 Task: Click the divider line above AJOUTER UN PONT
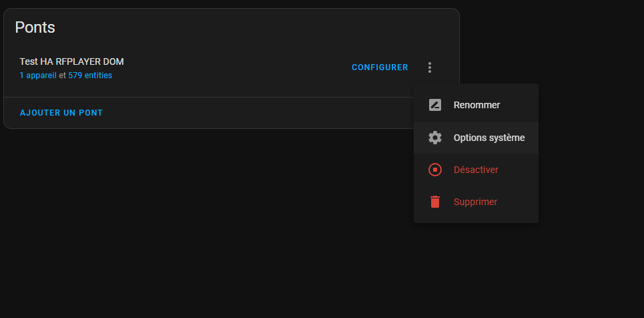tap(209, 97)
